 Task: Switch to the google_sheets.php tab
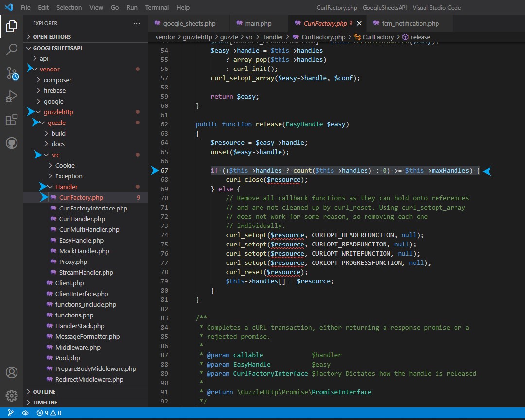pos(189,23)
